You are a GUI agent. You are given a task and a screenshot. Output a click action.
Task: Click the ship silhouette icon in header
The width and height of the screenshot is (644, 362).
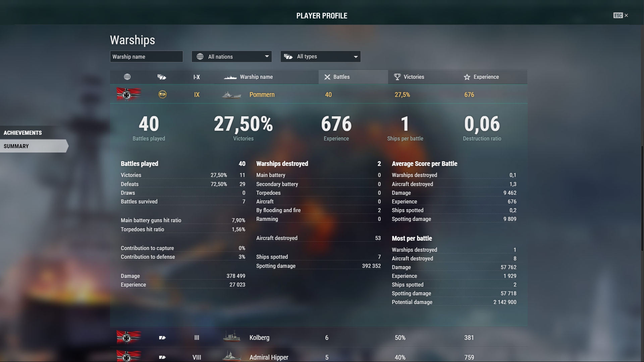(x=230, y=77)
